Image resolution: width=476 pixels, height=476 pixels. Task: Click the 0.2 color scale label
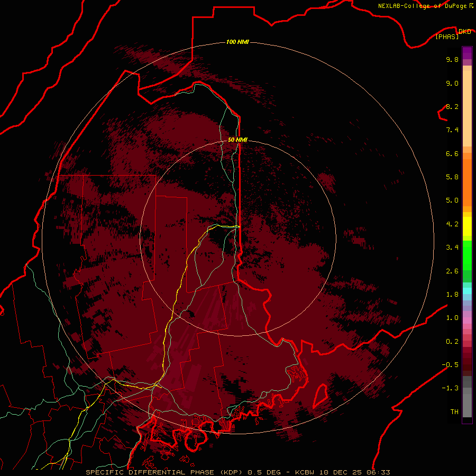point(452,342)
